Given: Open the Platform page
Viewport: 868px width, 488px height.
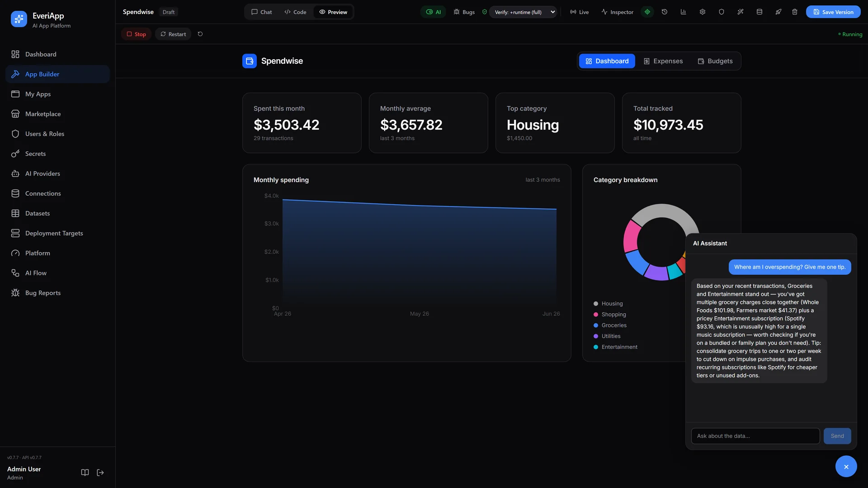Looking at the screenshot, I should coord(57,253).
